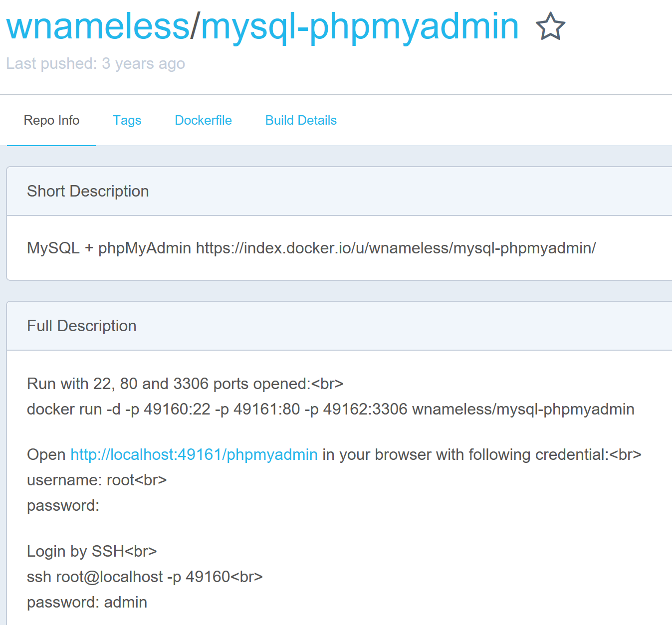Click the 'password: admin' line
The height and width of the screenshot is (625, 672).
click(87, 602)
